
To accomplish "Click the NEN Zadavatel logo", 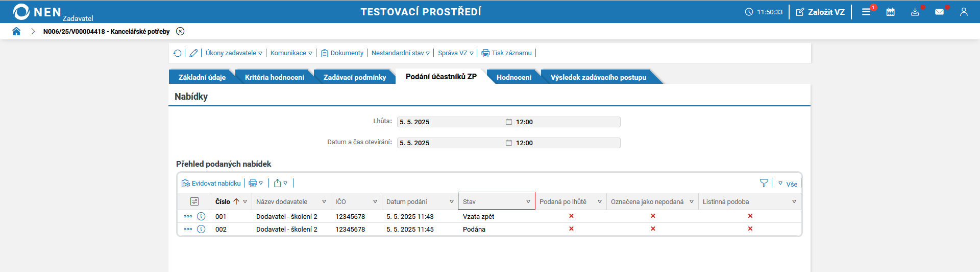I will [x=53, y=12].
